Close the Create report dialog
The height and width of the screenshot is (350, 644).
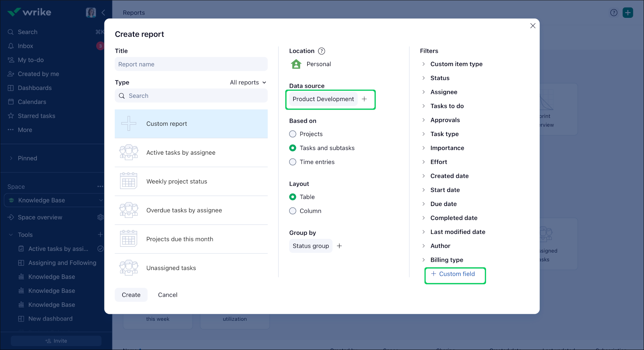point(532,26)
